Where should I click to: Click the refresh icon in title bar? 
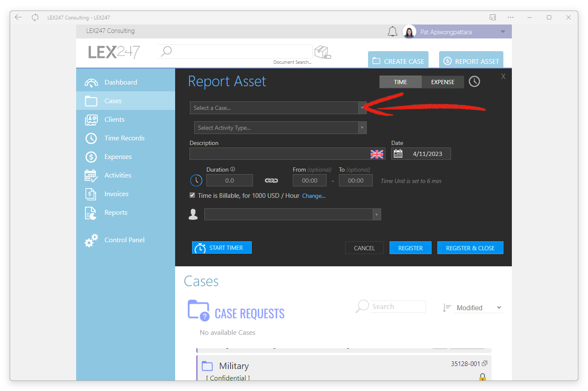(35, 17)
